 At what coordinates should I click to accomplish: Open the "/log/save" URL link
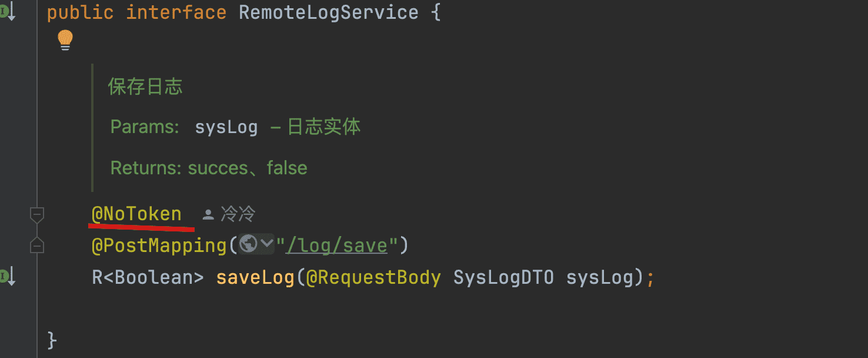coord(336,245)
